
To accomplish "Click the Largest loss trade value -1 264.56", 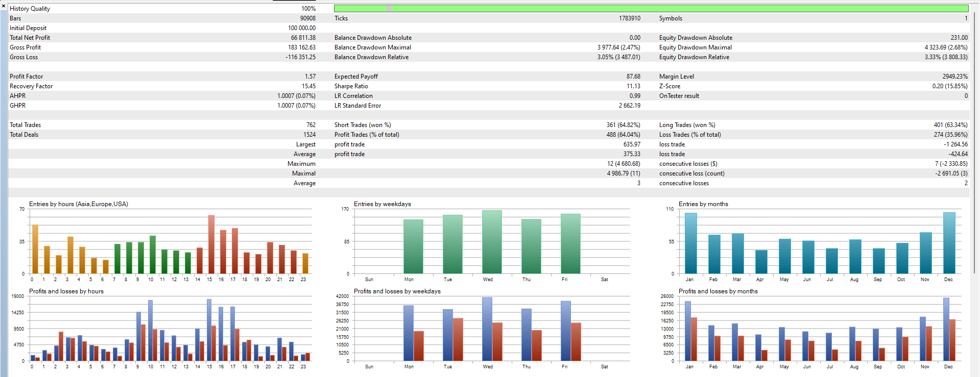I will (955, 144).
